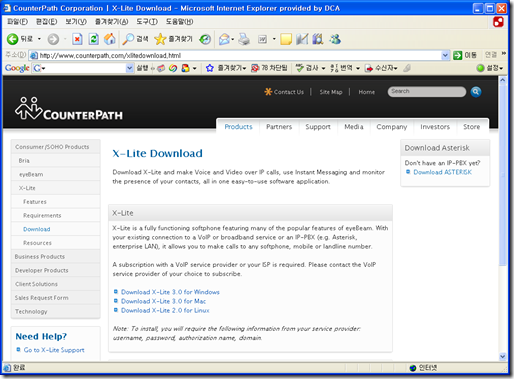Click Download X-Lite 2.0 for Linux link

click(x=165, y=310)
